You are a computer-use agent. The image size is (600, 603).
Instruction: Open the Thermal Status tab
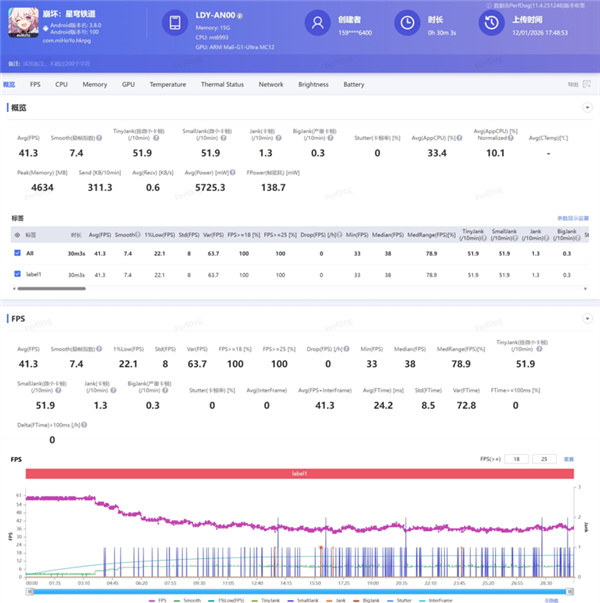click(222, 84)
